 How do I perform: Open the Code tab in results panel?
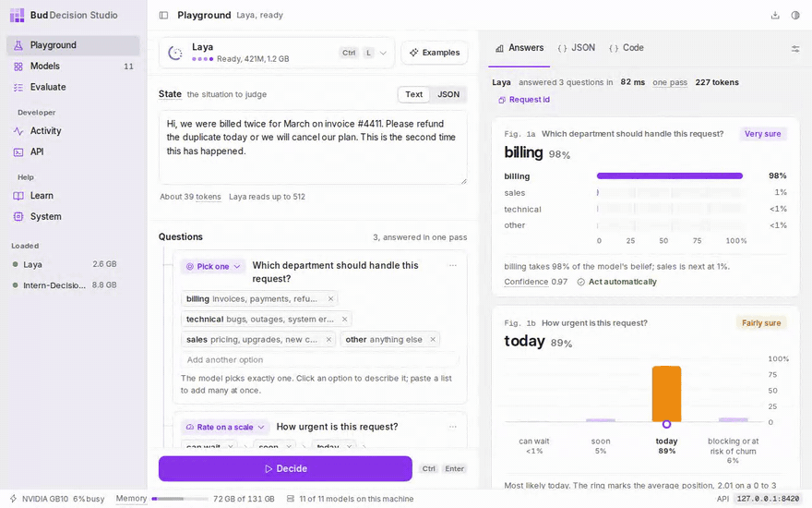coord(627,48)
